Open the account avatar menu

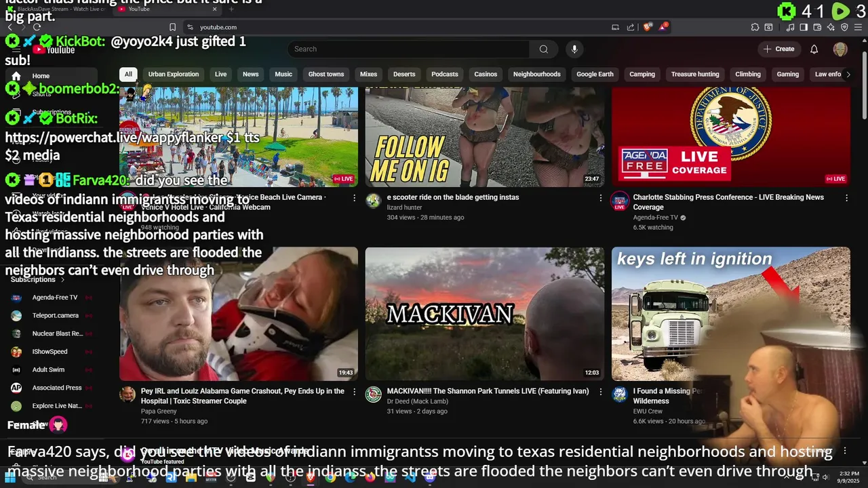tap(840, 49)
